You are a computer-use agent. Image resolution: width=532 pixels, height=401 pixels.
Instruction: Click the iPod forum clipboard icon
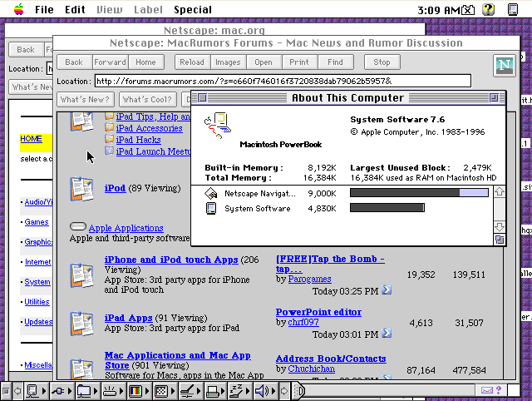(81, 189)
